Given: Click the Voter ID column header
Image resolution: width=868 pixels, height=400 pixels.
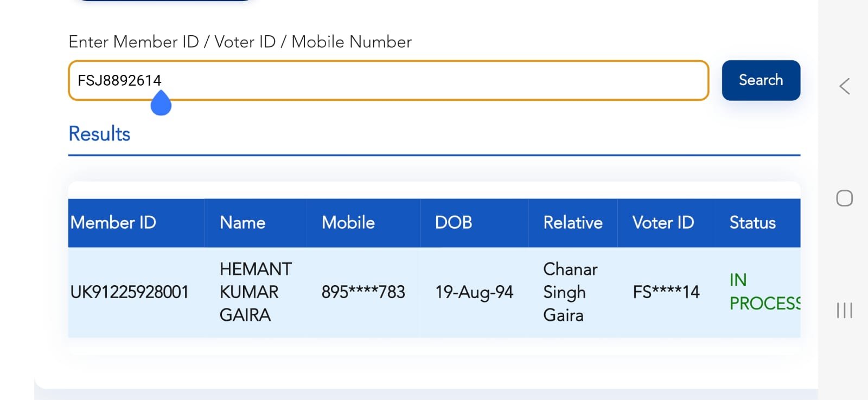Looking at the screenshot, I should coord(663,223).
